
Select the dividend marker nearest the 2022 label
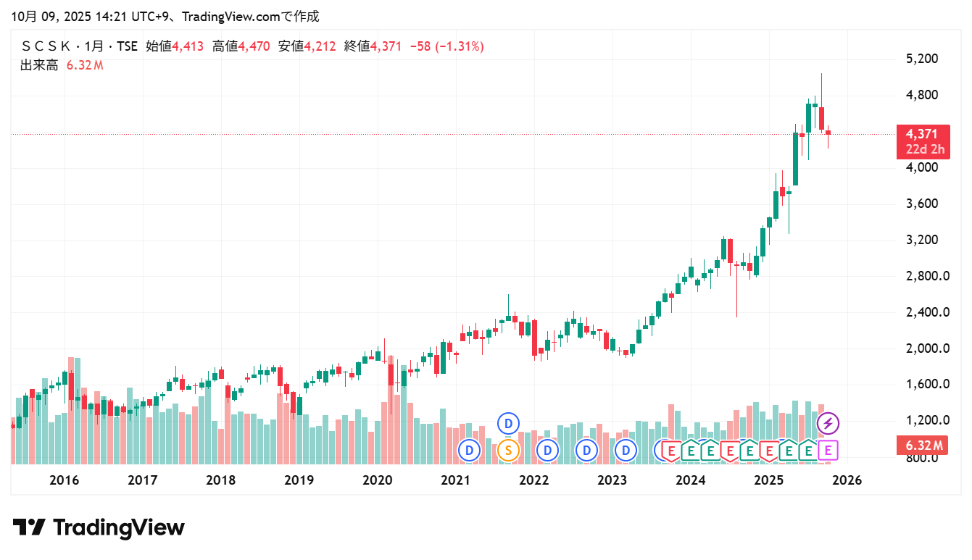[x=547, y=451]
